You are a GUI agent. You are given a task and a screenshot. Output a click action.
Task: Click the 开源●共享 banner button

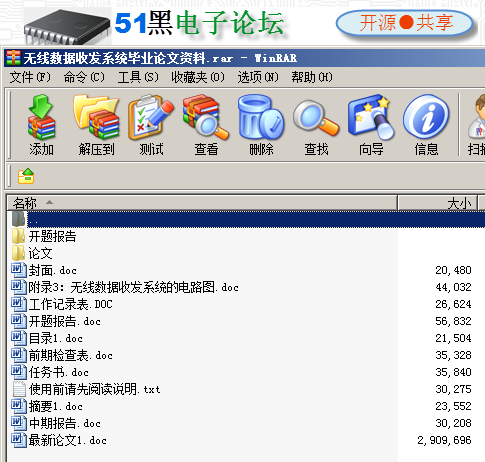(x=405, y=23)
